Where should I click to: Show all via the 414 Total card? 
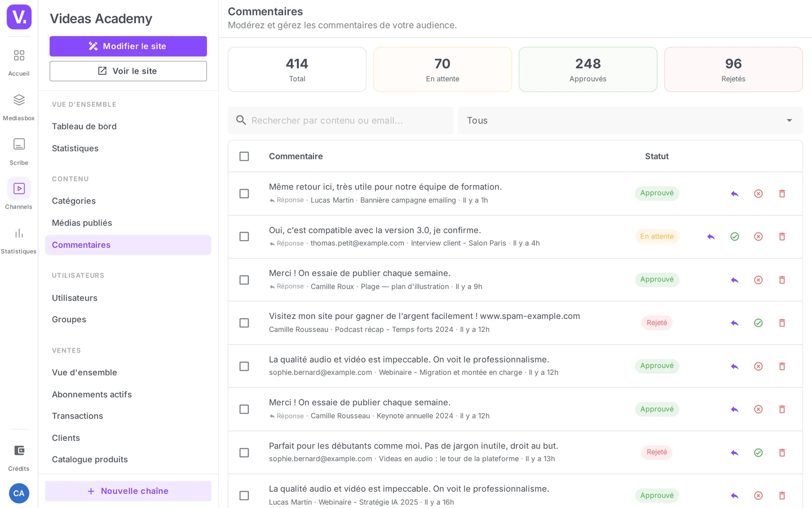(297, 70)
